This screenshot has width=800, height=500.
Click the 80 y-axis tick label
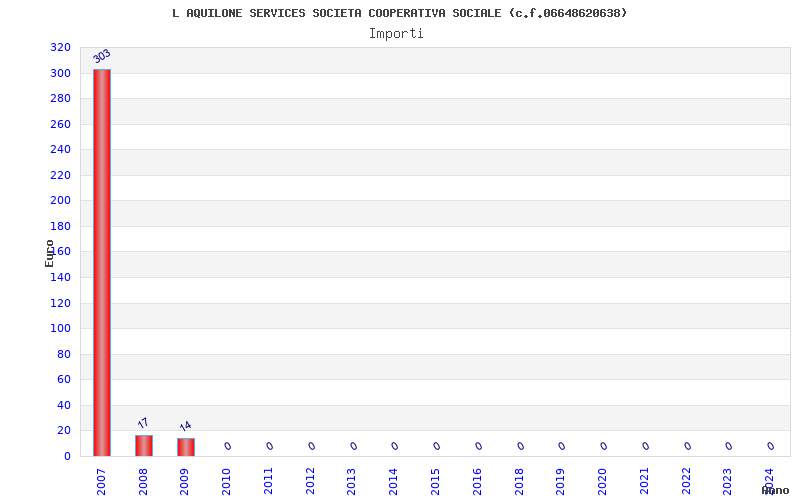click(64, 355)
